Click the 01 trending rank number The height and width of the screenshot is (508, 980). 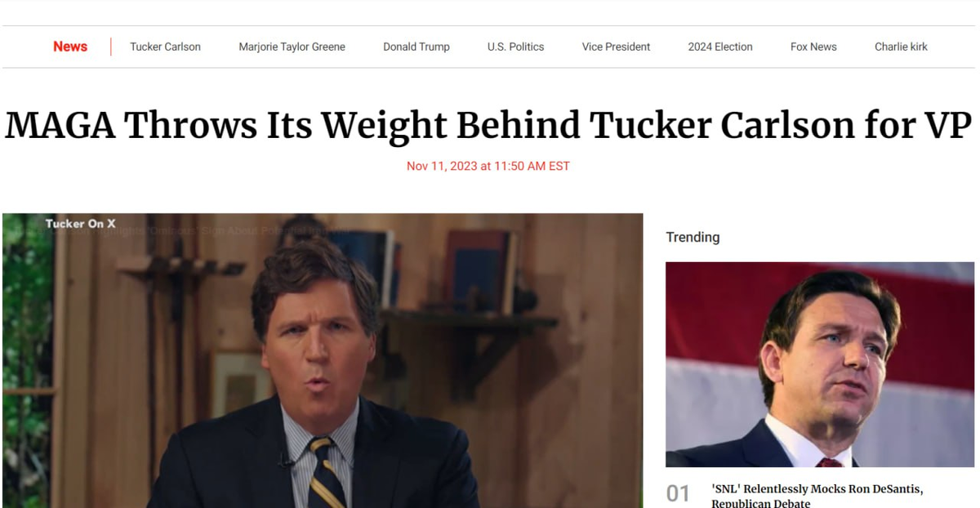coord(678,494)
